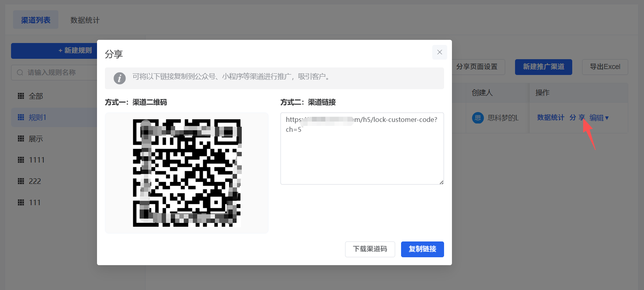The height and width of the screenshot is (290, 644).
Task: Click inside the channel link text box
Action: pyautogui.click(x=362, y=148)
